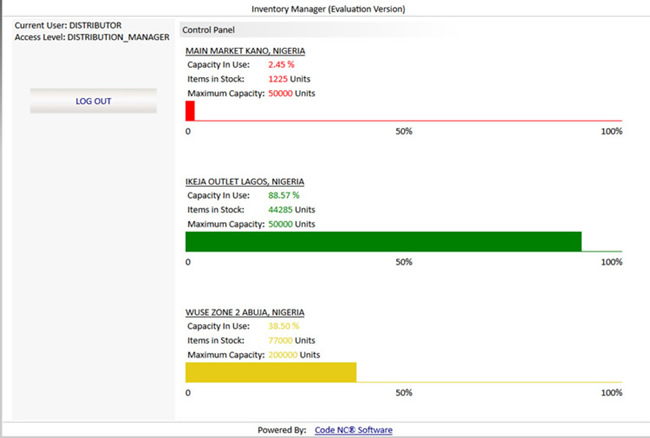Click the Inventory Manager title bar text
Screen dimensions: 650x438
click(328, 8)
